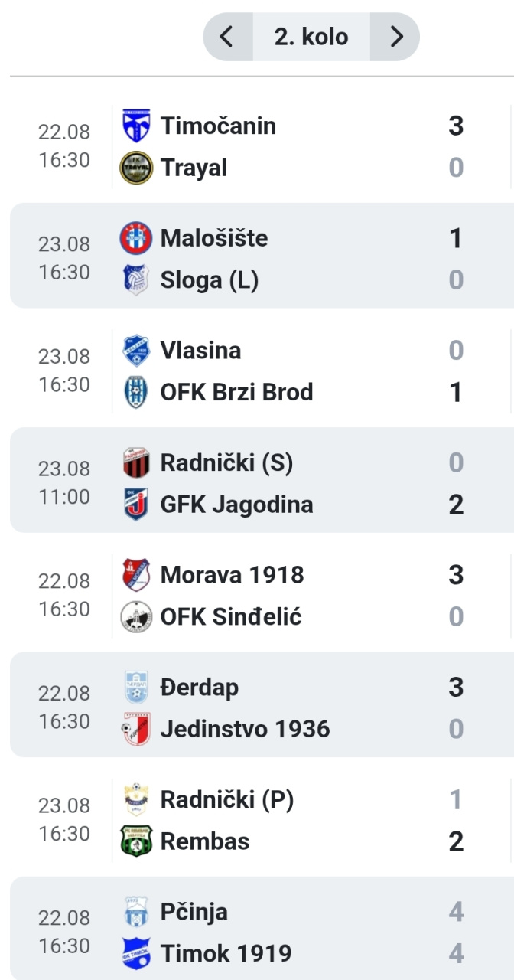Image resolution: width=514 pixels, height=980 pixels.
Task: Open the GFK Jagodina match result score
Action: (x=456, y=505)
